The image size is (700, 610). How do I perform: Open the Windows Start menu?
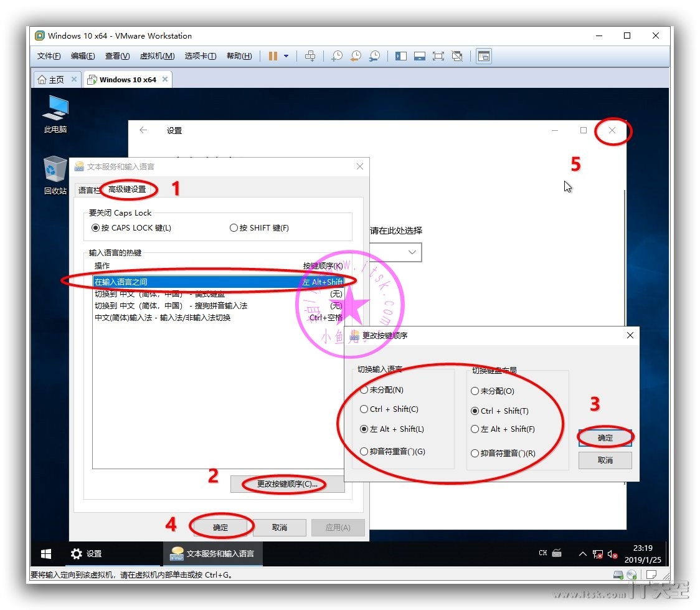46,554
